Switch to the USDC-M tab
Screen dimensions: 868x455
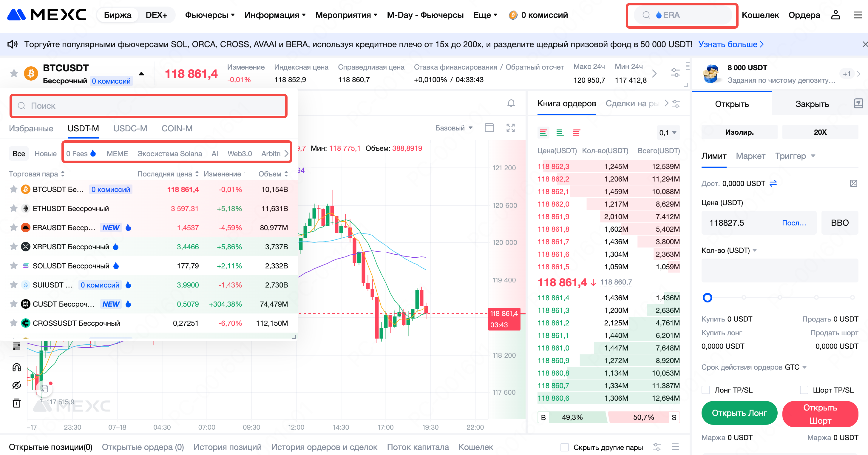130,128
